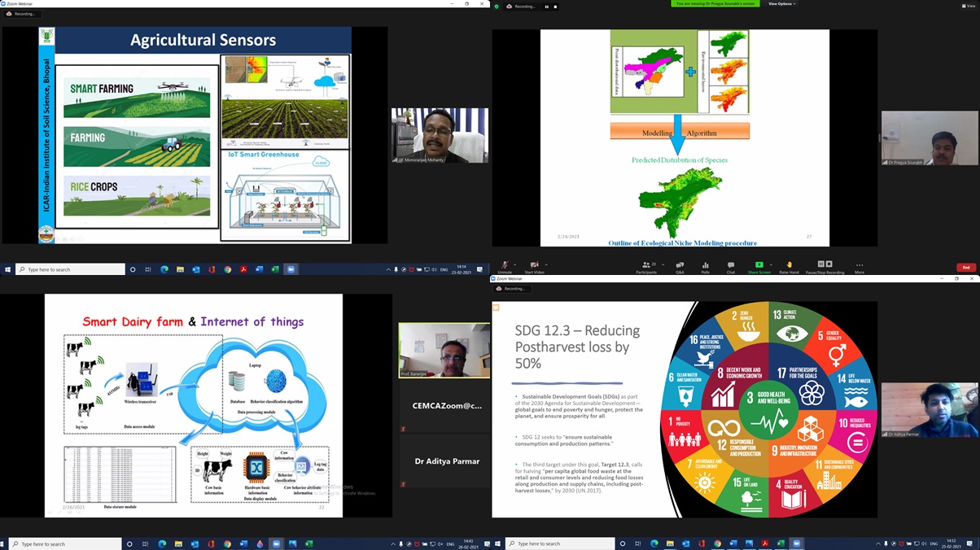
Task: Click Pause/Stop Recording control
Action: 825,265
